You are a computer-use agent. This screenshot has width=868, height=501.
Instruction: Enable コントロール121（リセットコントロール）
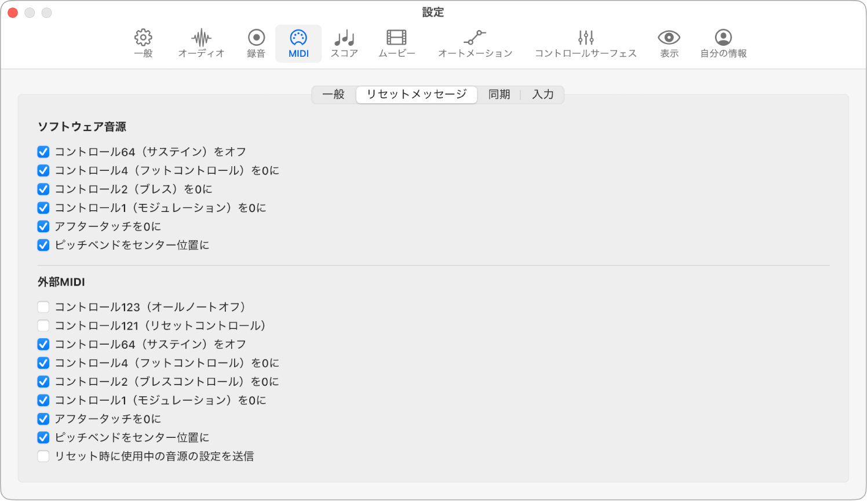point(43,326)
